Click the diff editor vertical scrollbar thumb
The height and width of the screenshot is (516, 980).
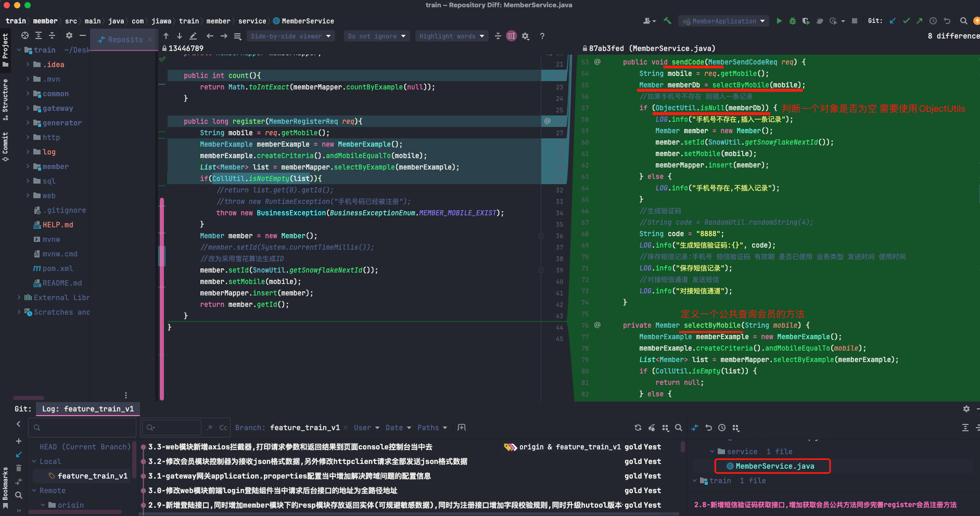click(162, 299)
